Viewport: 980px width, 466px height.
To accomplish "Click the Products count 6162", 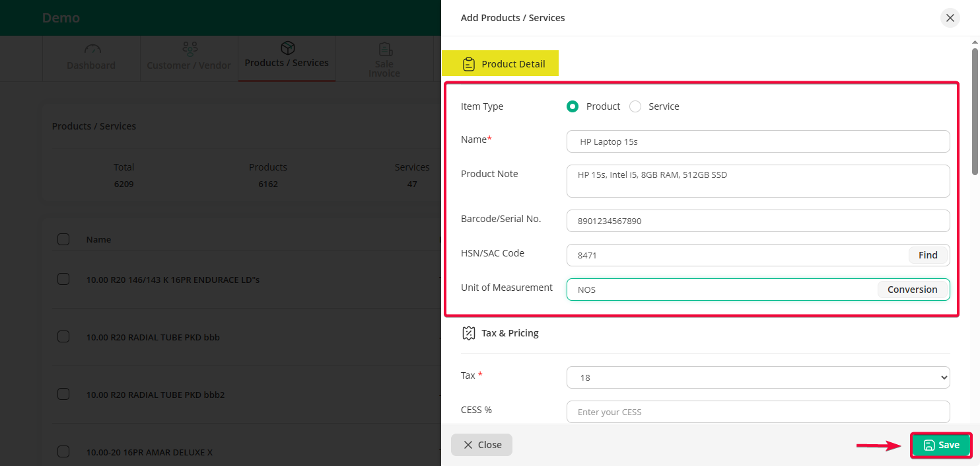I will click(268, 184).
